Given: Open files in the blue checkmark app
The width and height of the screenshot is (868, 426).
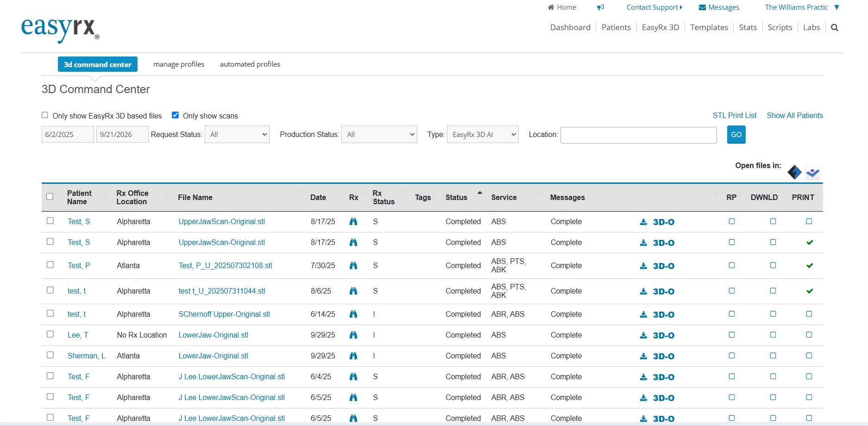Looking at the screenshot, I should pos(813,172).
